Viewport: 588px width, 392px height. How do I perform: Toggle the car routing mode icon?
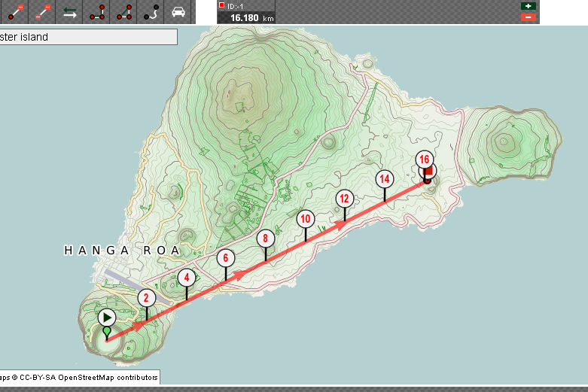[178, 12]
